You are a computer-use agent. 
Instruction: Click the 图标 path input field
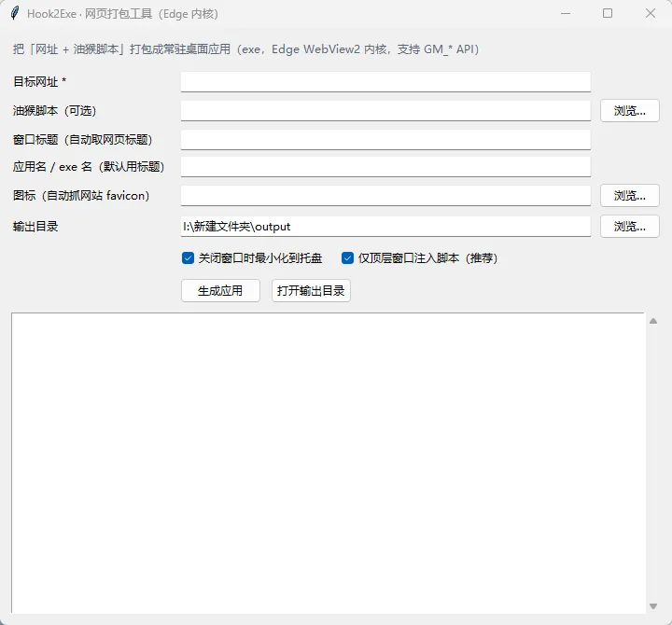pyautogui.click(x=385, y=196)
